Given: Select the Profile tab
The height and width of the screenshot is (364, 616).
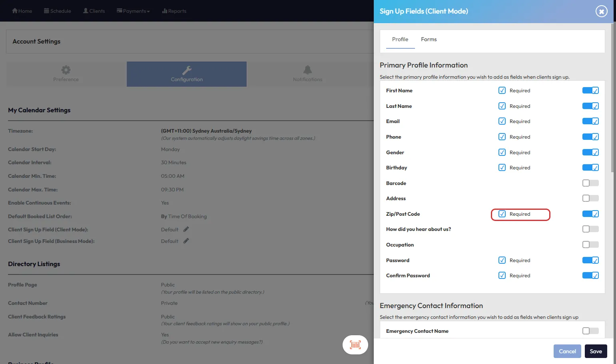Looking at the screenshot, I should 400,40.
